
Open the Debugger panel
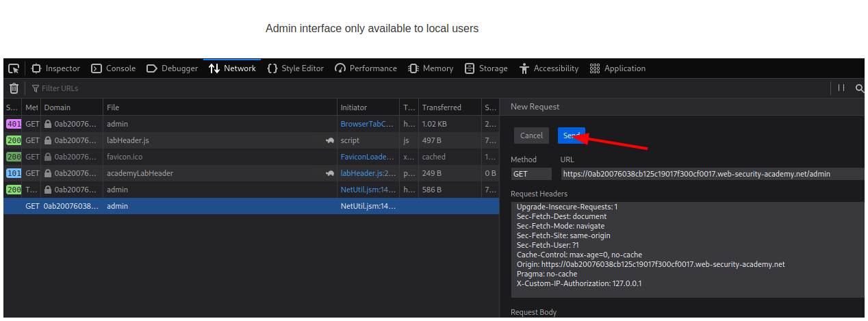click(x=173, y=68)
